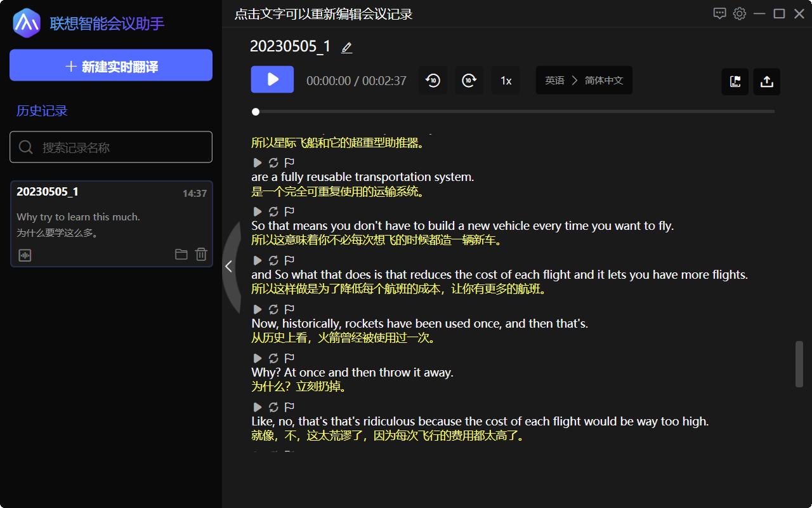Skip forward playback by 10 seconds
Screen dimensions: 812x508
tap(469, 81)
